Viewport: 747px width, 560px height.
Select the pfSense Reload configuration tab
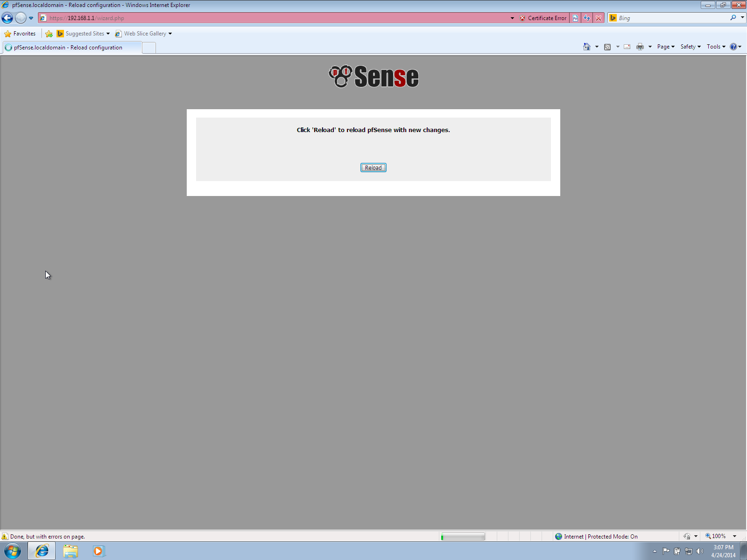(72, 48)
